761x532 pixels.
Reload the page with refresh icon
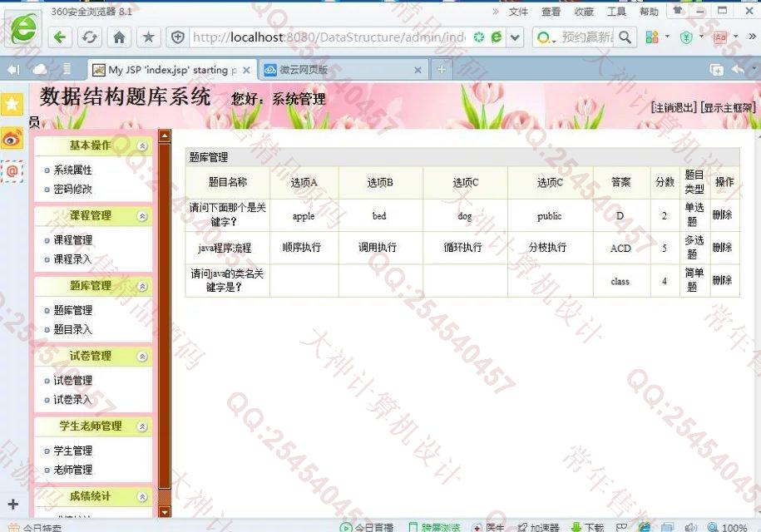(x=90, y=37)
